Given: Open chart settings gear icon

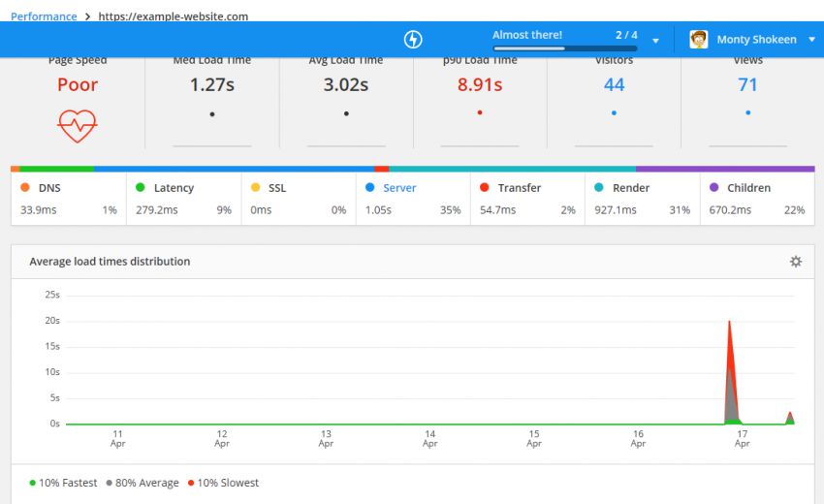Looking at the screenshot, I should pos(796,261).
